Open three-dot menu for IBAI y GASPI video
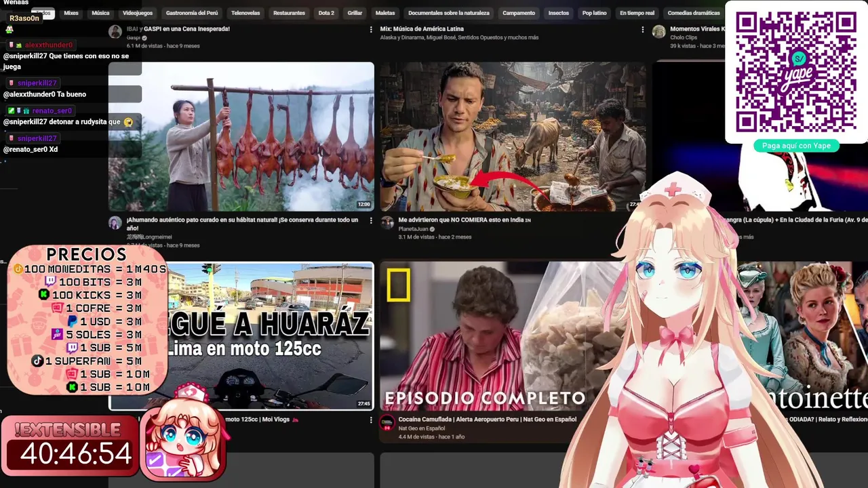Image resolution: width=868 pixels, height=488 pixels. [371, 30]
